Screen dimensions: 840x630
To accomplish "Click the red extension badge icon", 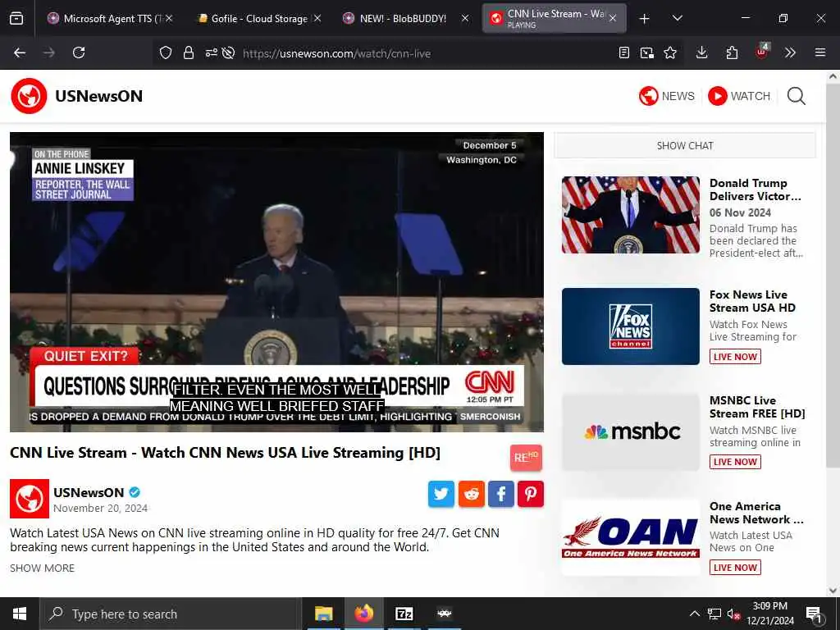I will (x=762, y=52).
